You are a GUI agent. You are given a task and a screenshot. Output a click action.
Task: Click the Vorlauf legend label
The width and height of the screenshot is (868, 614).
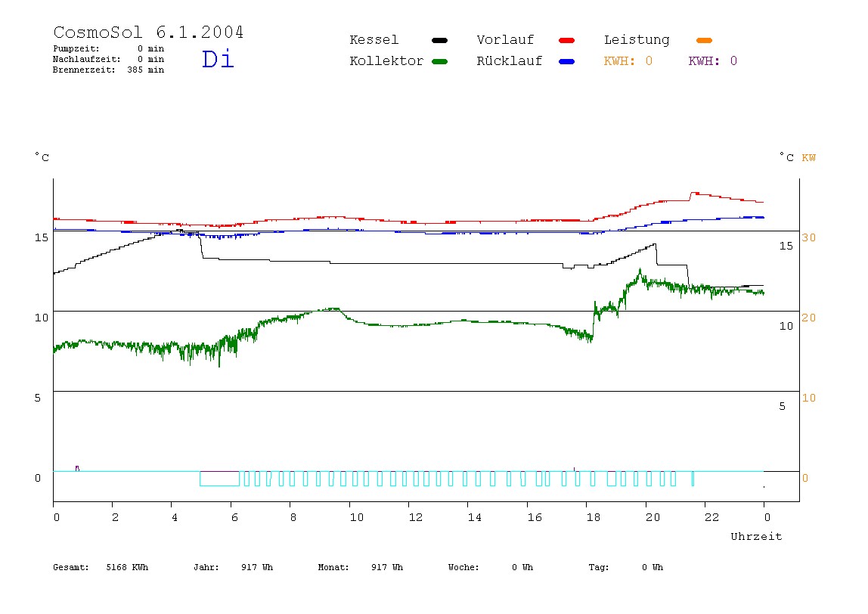pyautogui.click(x=505, y=40)
